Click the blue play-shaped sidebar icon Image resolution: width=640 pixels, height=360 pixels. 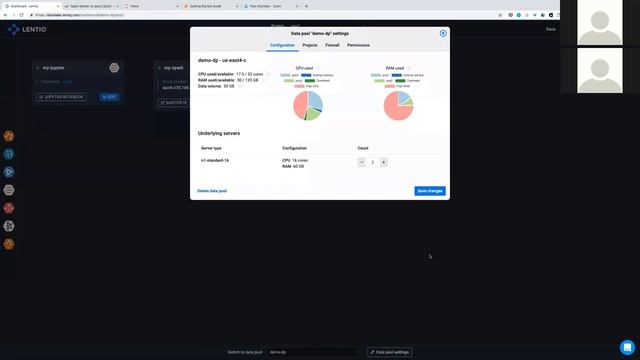pyautogui.click(x=9, y=172)
